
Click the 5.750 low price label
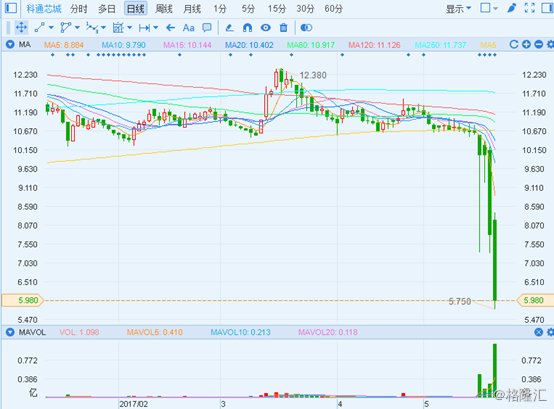pos(460,302)
